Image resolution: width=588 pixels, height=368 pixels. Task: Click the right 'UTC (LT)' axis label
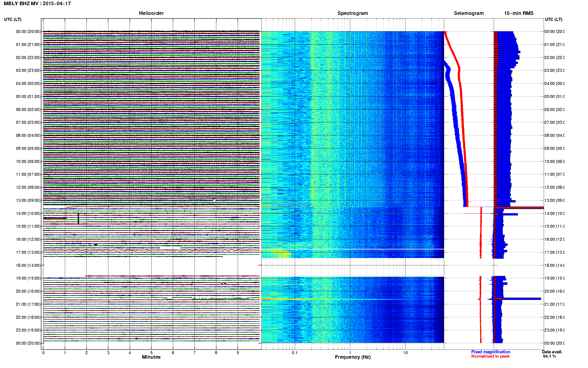[x=553, y=19]
